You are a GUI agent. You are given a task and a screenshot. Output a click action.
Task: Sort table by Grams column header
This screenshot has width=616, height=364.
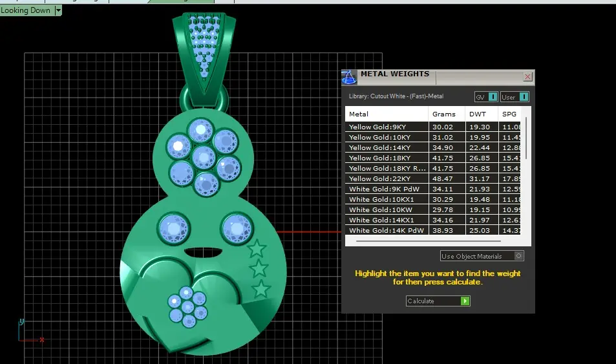[x=447, y=114]
